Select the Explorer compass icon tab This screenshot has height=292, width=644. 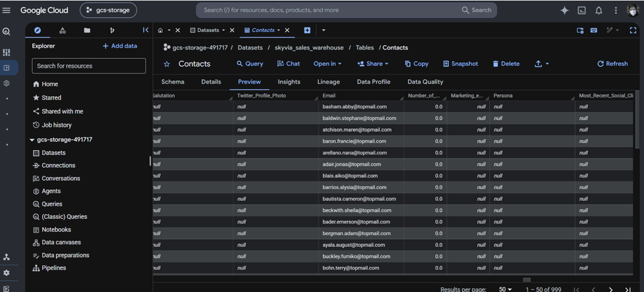(x=37, y=30)
